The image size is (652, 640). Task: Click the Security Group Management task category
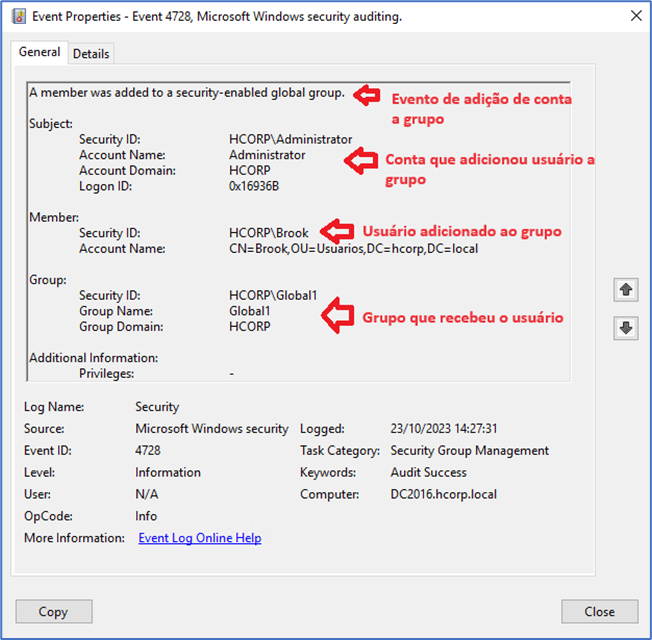pos(469,451)
